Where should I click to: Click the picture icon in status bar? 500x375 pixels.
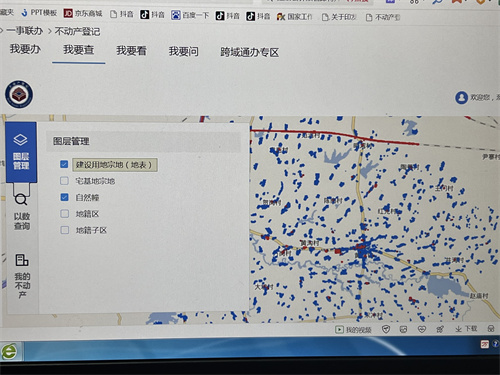point(403,329)
